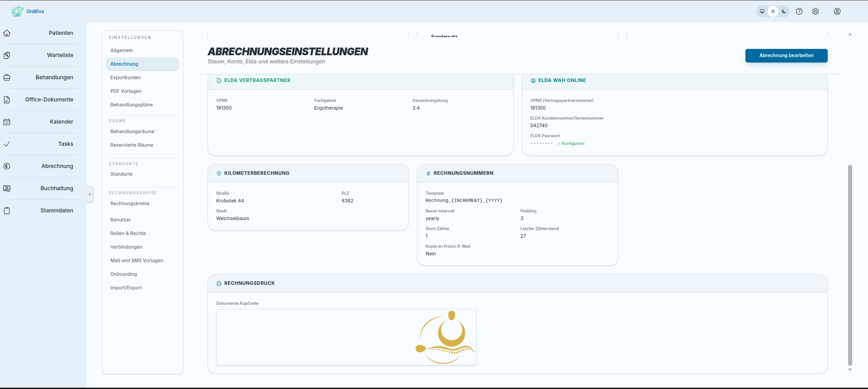Open Behandlungen in main navigation
Image resolution: width=868 pixels, height=389 pixels.
pos(54,77)
